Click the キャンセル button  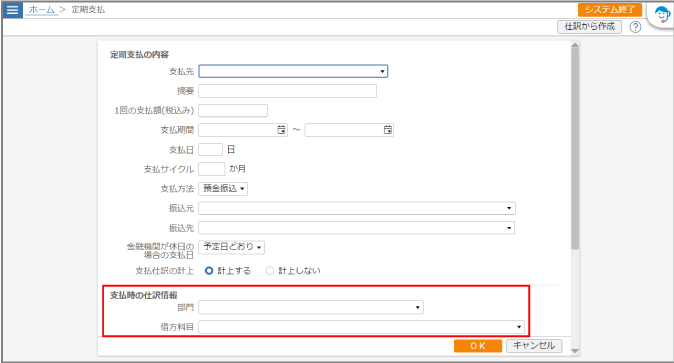(x=534, y=346)
